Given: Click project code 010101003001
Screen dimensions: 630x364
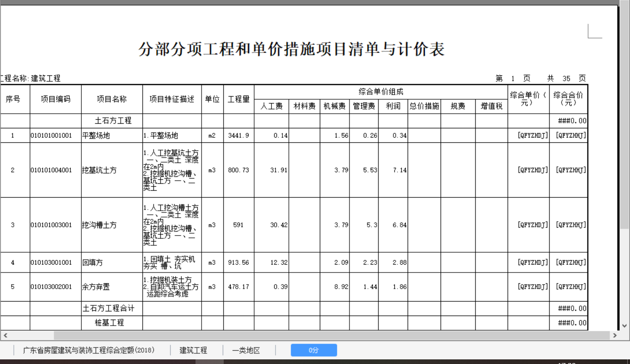Looking at the screenshot, I should tap(51, 225).
